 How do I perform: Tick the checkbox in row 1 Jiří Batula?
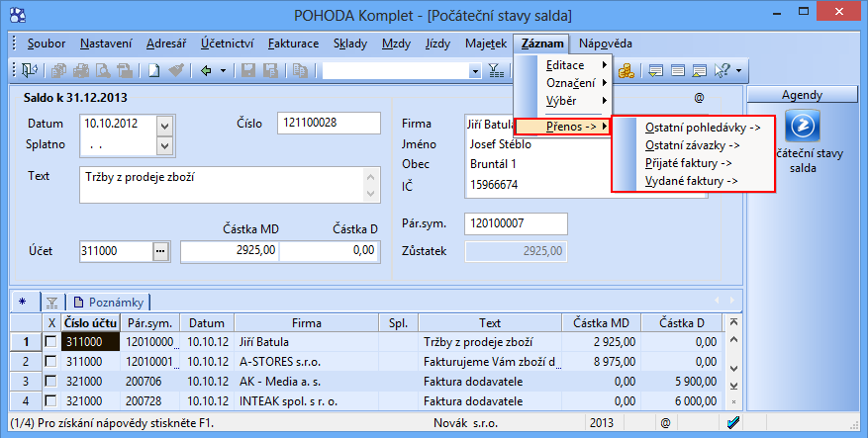coord(50,342)
